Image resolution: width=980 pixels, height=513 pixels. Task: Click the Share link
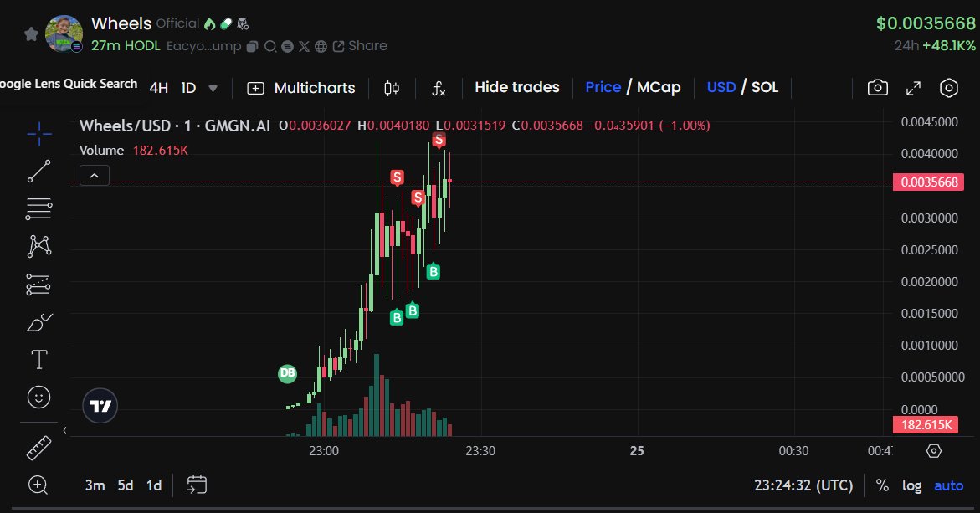(x=360, y=46)
